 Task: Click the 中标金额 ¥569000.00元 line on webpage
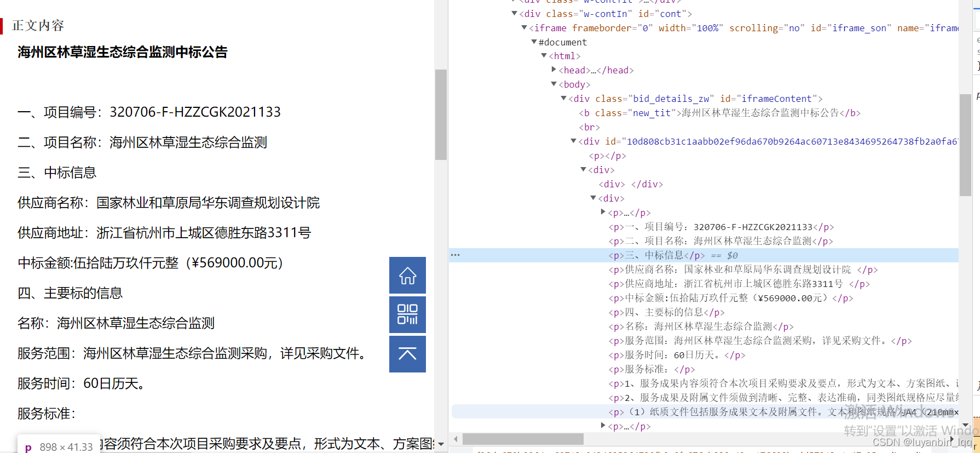click(x=150, y=263)
